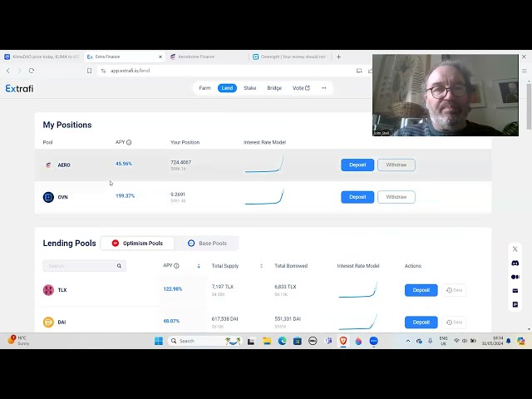This screenshot has width=532, height=399.
Task: Click OVN interest rate model chart
Action: click(264, 197)
